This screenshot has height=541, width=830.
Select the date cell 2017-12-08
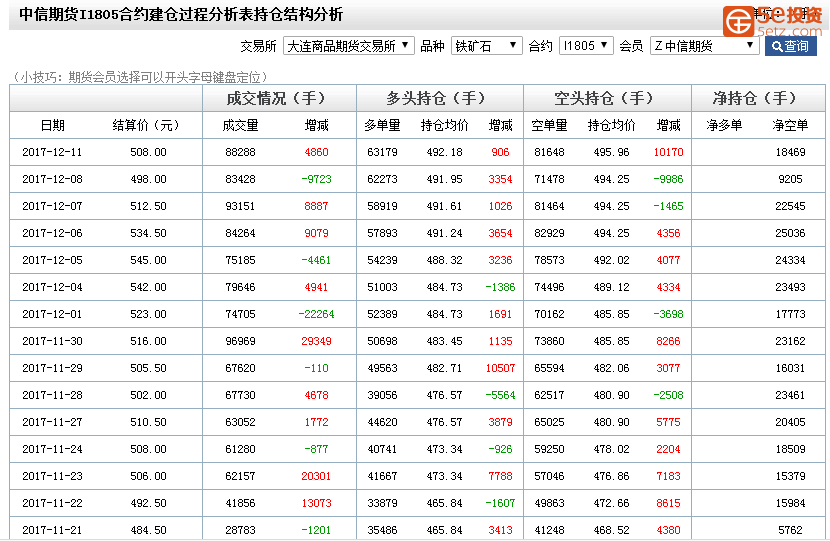(52, 179)
